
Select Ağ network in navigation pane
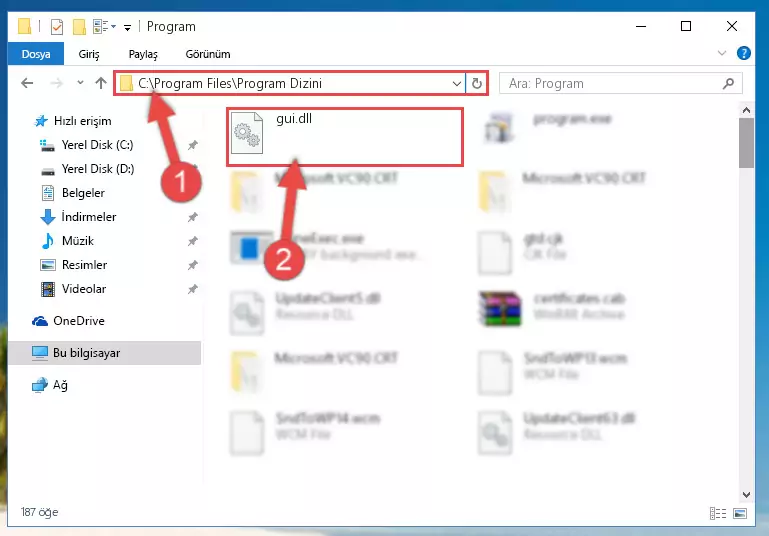[50, 385]
